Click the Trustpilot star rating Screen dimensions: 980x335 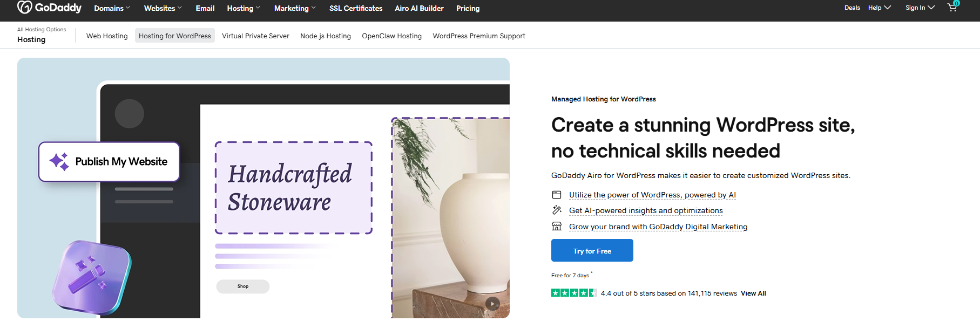(x=574, y=293)
